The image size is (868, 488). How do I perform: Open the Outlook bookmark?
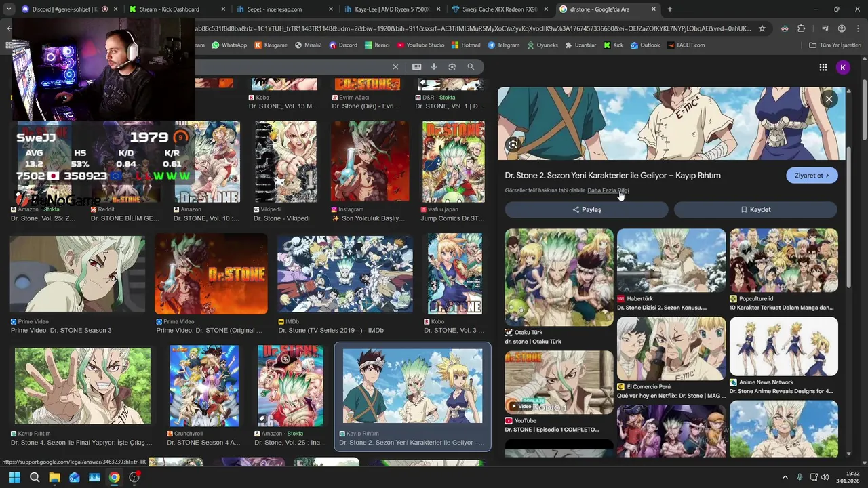[x=645, y=45]
